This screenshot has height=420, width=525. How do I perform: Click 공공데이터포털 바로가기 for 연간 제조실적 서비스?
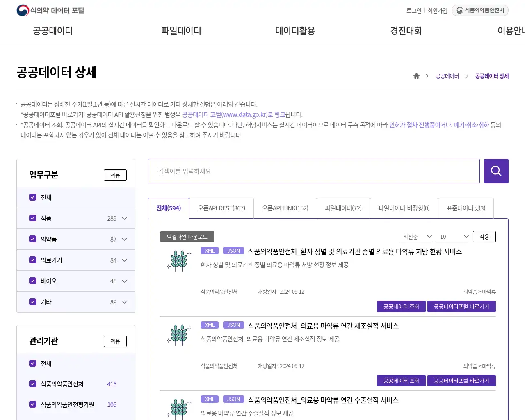coord(461,381)
